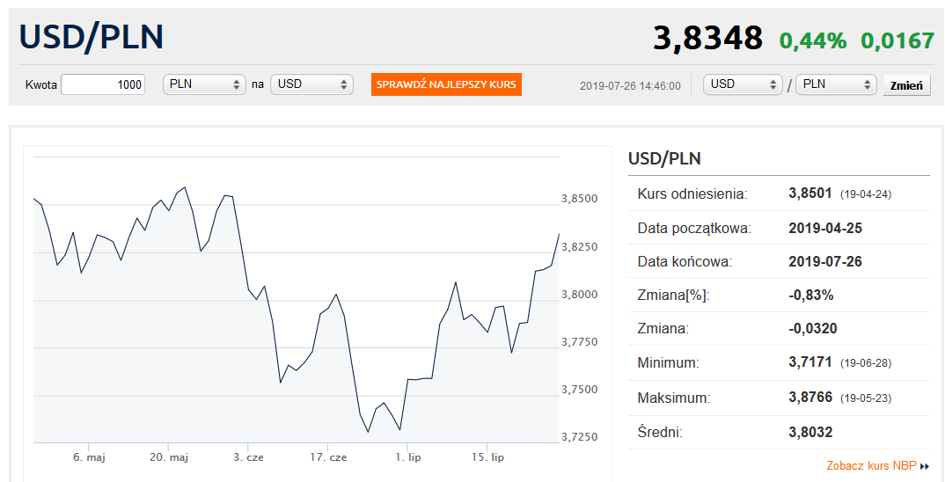Click the "1. lip" date label on chart axis
Screen dimensions: 945x482
click(x=407, y=457)
